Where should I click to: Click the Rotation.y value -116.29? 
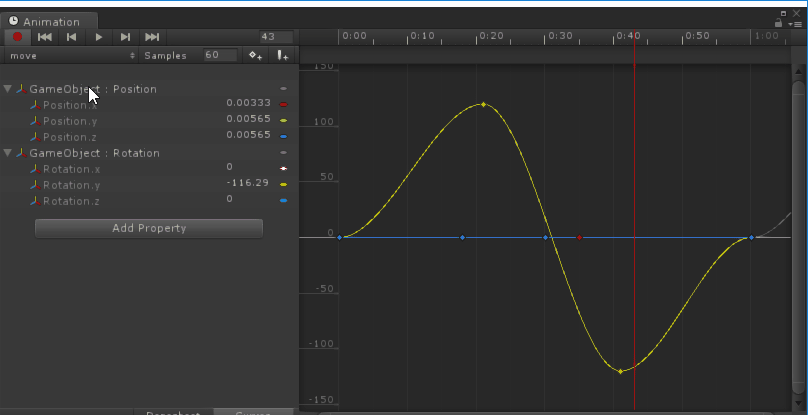pos(248,182)
